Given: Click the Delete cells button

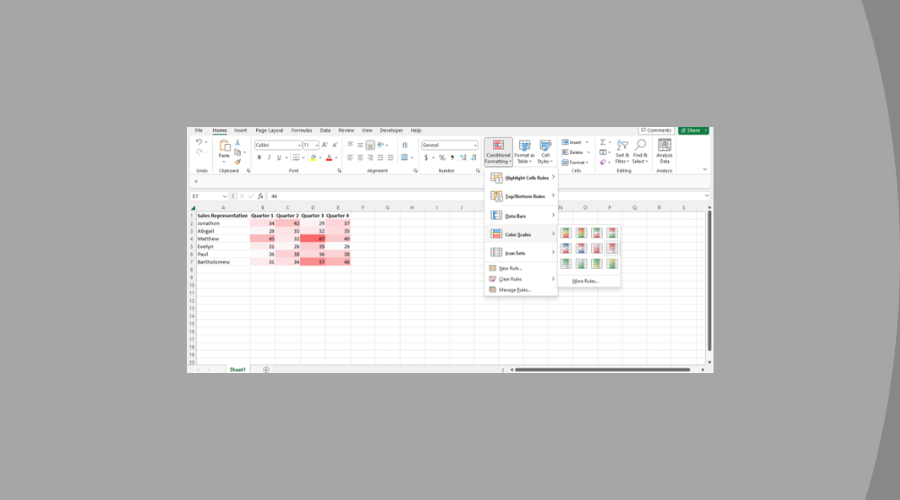Looking at the screenshot, I should click(575, 152).
